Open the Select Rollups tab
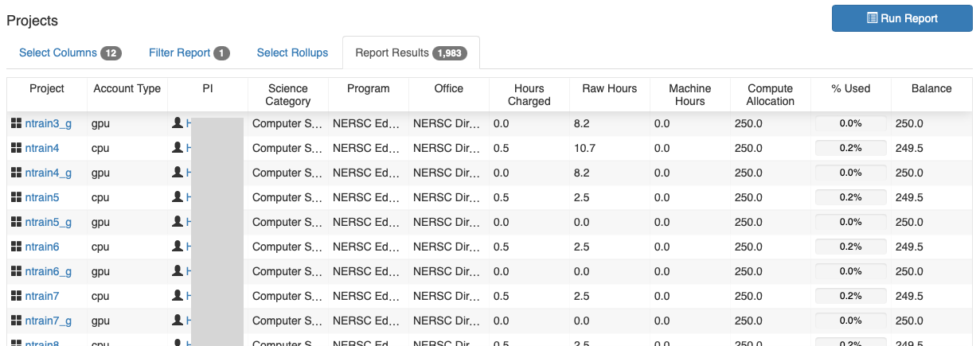The height and width of the screenshot is (346, 980). 292,52
